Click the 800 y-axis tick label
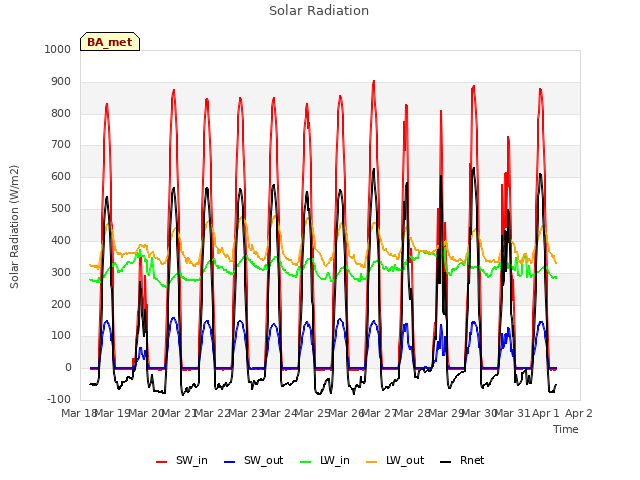Image resolution: width=640 pixels, height=480 pixels. tap(61, 113)
